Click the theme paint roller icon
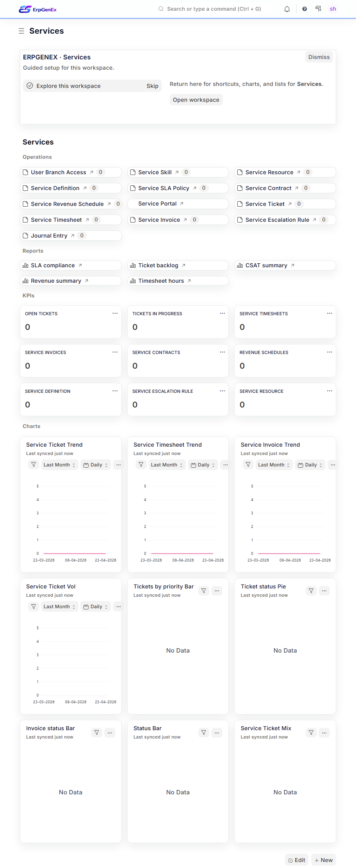 click(318, 9)
